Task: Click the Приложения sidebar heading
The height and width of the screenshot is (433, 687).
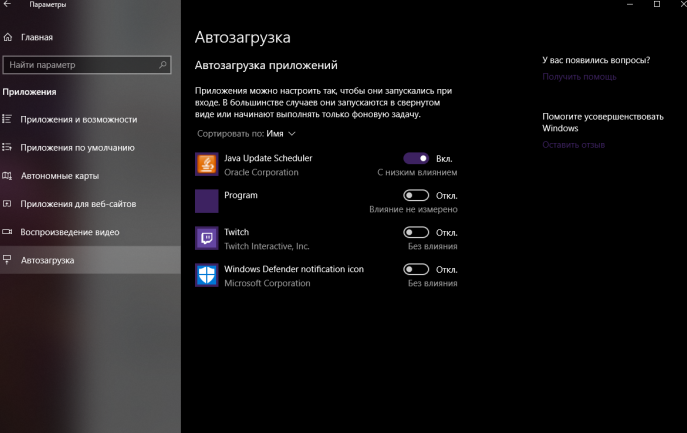Action: click(x=29, y=92)
